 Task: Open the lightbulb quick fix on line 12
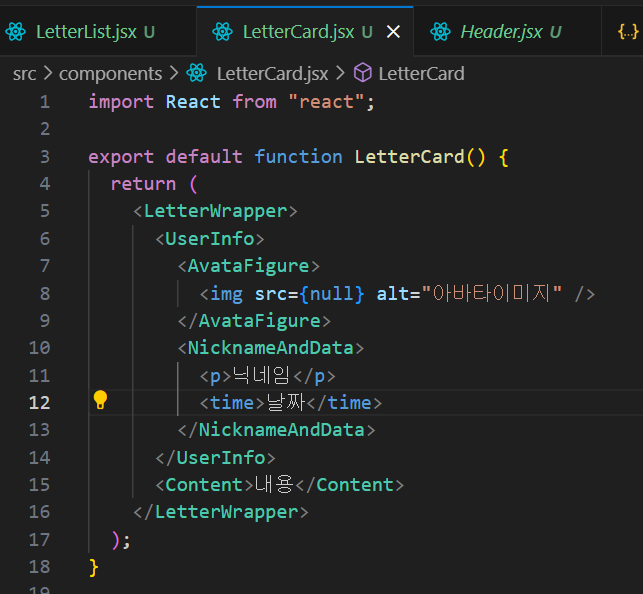100,400
